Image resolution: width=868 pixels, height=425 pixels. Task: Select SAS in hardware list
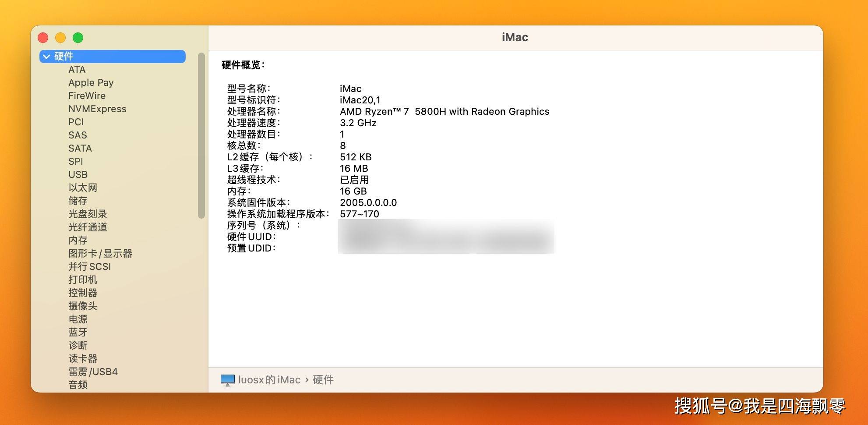(x=78, y=135)
